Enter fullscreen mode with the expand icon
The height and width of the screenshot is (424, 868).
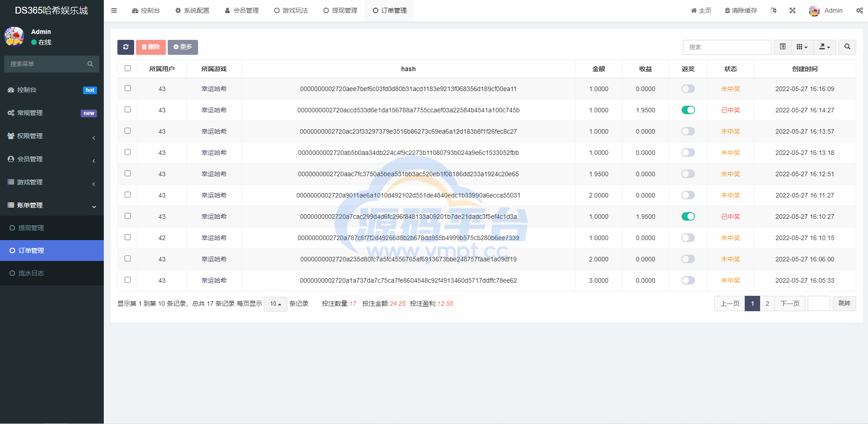792,10
